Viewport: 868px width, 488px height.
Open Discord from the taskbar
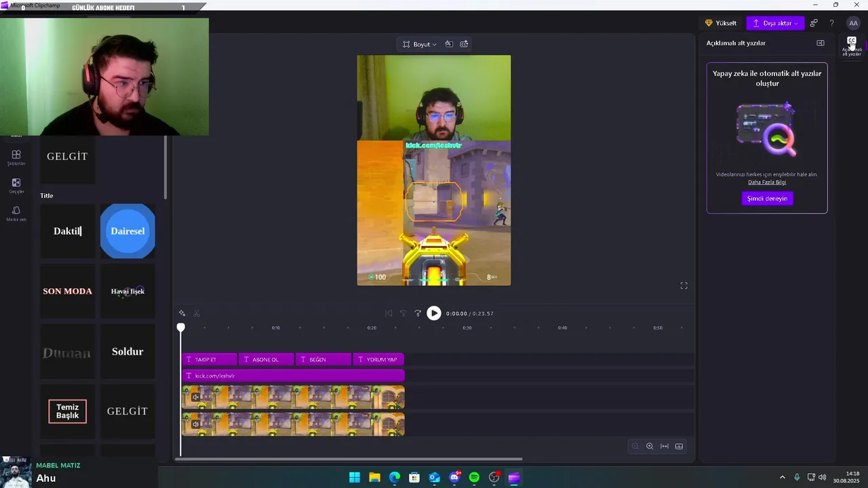pos(454,478)
